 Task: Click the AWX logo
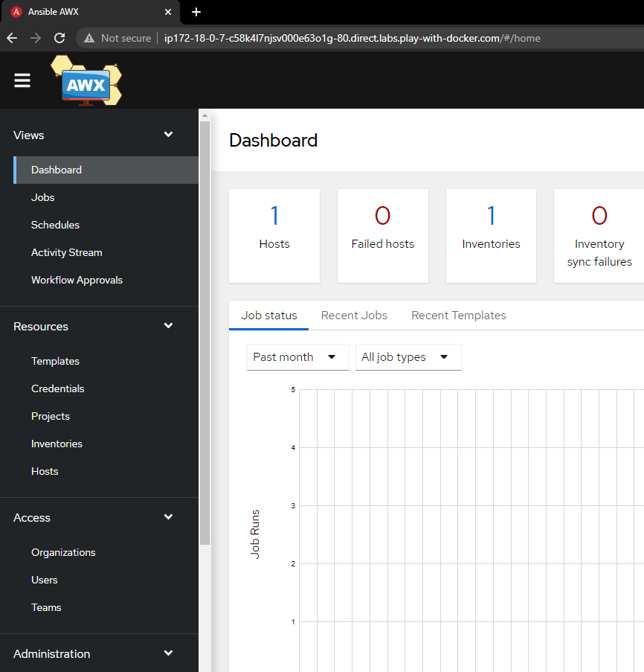pos(86,80)
